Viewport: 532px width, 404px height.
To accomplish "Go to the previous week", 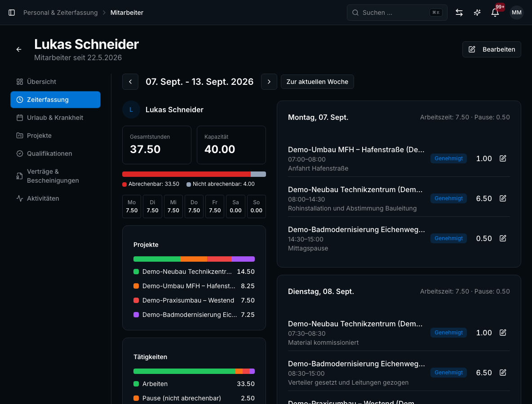I will 130,82.
